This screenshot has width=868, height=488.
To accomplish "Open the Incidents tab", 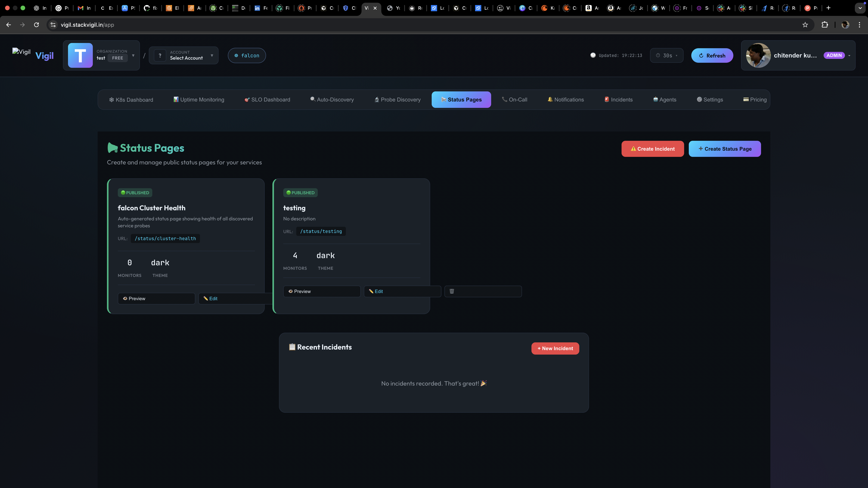I will 618,100.
